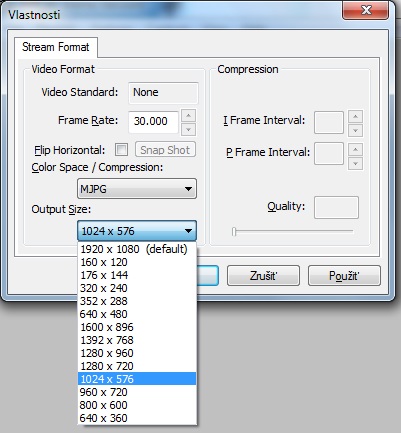Close the Vlastnosti dialog window
Screen dimensions: 401x433
(x=365, y=10)
